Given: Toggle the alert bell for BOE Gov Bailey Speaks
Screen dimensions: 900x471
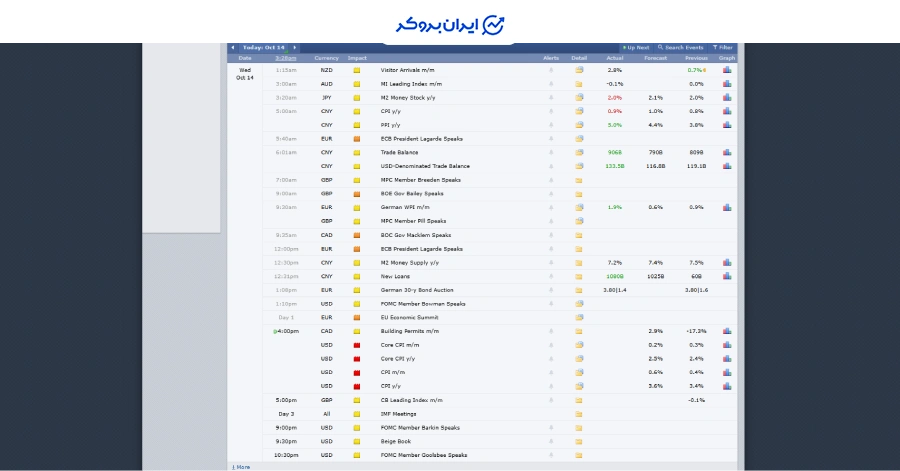Looking at the screenshot, I should tap(551, 194).
